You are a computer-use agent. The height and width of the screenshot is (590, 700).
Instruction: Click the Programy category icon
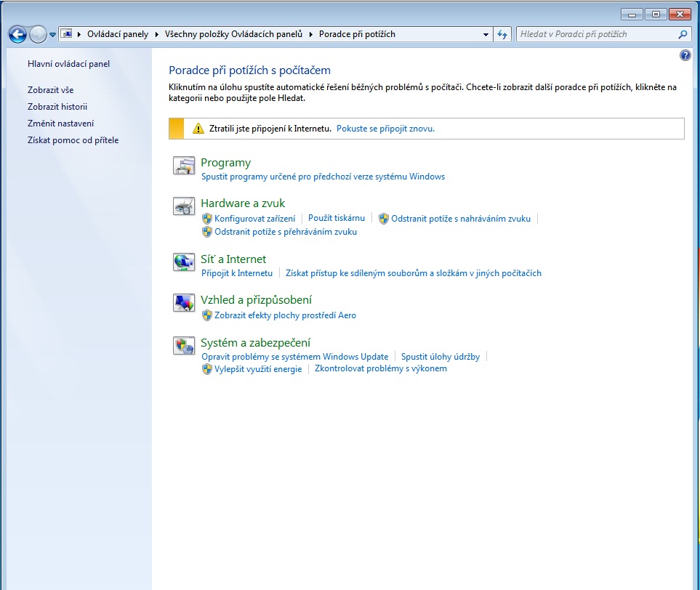(x=184, y=165)
